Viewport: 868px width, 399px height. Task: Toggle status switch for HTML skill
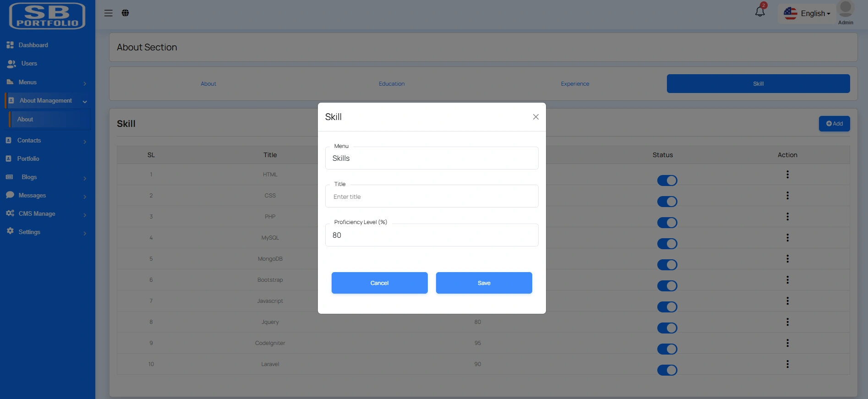click(667, 180)
